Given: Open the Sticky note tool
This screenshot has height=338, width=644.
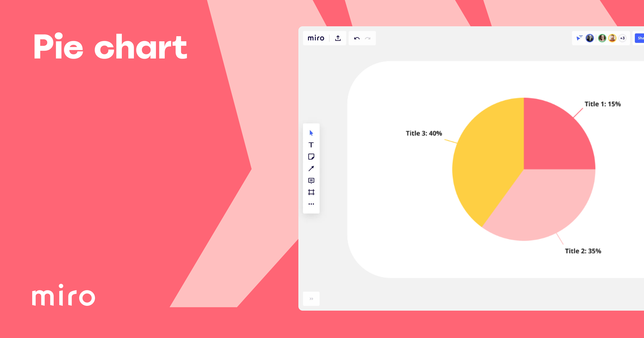Looking at the screenshot, I should click(x=311, y=157).
